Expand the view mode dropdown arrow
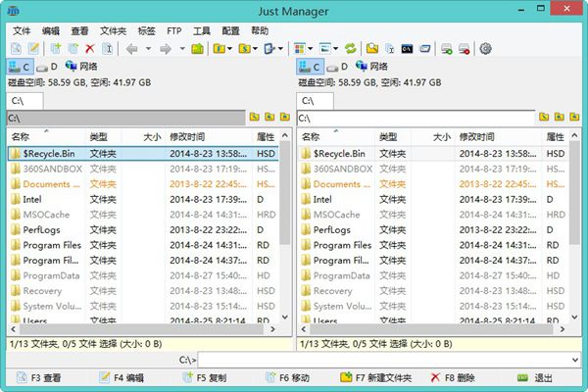This screenshot has height=392, width=588. point(310,48)
